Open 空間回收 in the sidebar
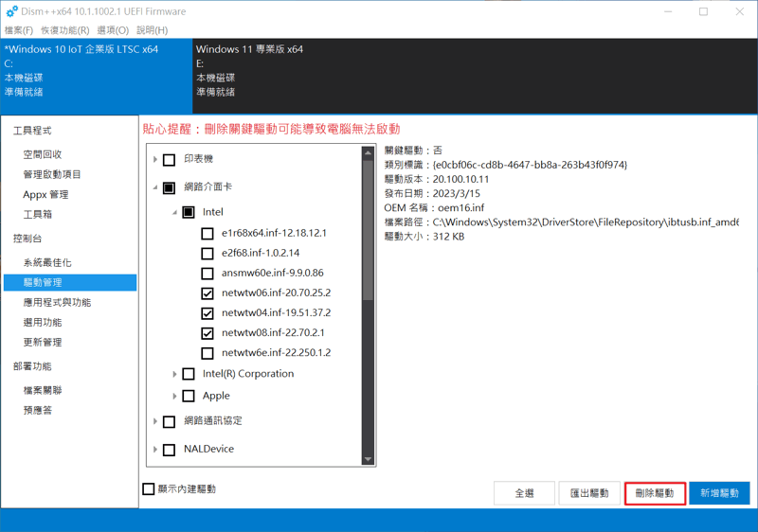Screen dimensions: 758x532 click(x=43, y=154)
